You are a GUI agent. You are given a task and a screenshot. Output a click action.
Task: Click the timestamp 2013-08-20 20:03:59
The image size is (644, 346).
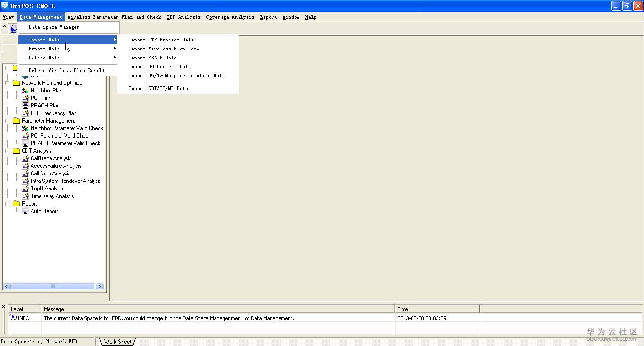click(x=422, y=318)
